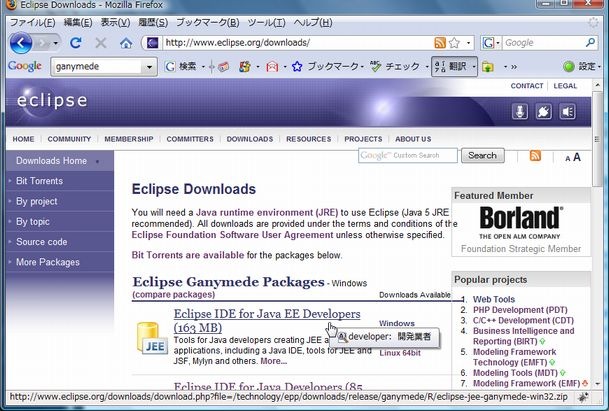Click the plug icon in Eclipse header
Viewport: 609px width, 411px height.
[544, 111]
